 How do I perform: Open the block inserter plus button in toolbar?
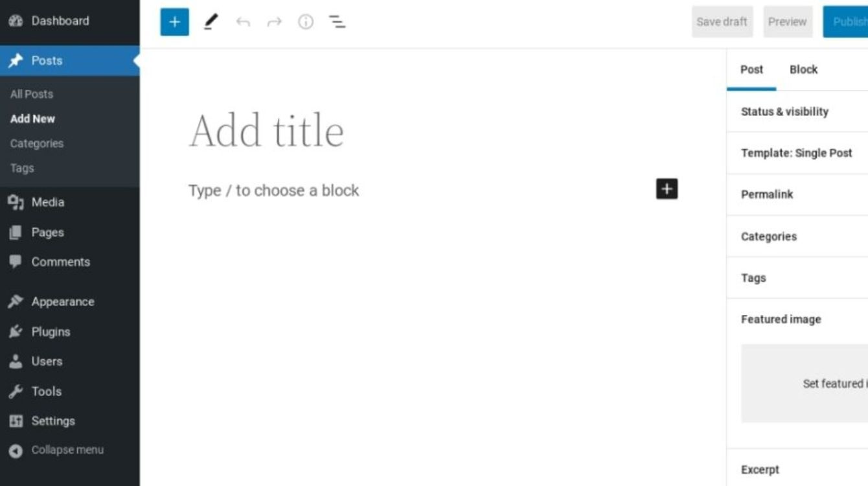click(x=174, y=22)
